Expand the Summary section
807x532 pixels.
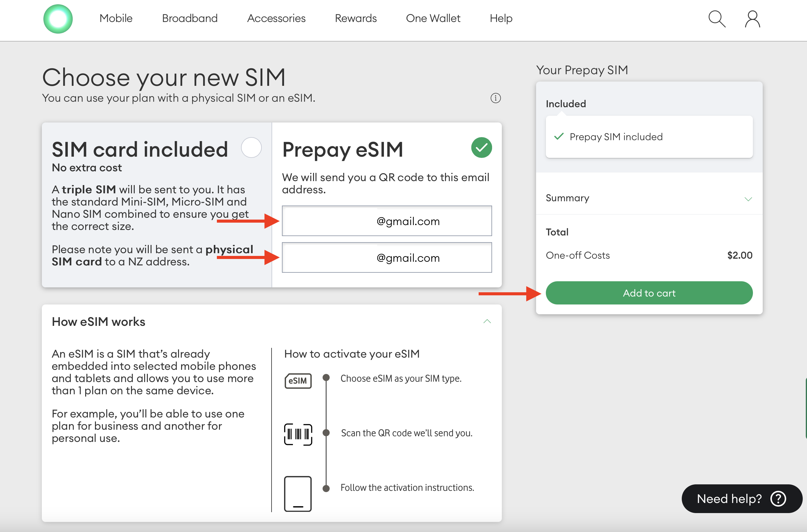748,199
